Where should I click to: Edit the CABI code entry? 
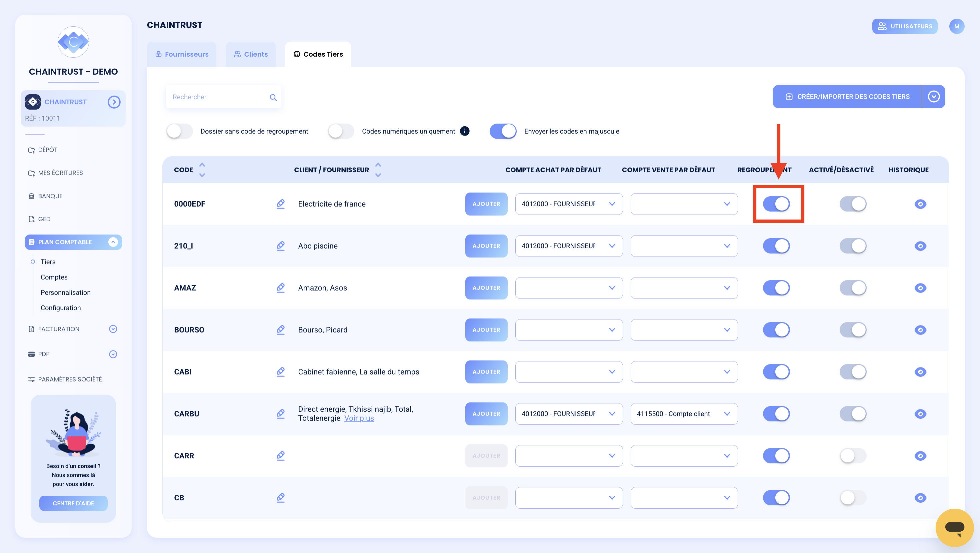281,371
